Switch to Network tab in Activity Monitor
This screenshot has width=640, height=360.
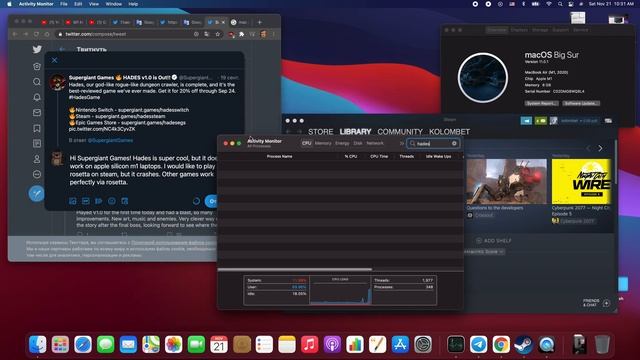(375, 143)
